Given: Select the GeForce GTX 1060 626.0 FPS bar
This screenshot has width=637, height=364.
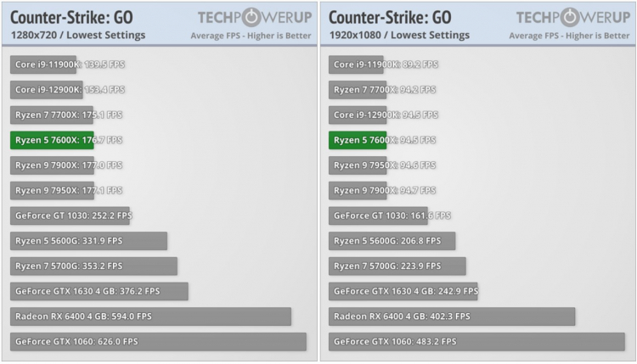Looking at the screenshot, I should click(x=158, y=342).
